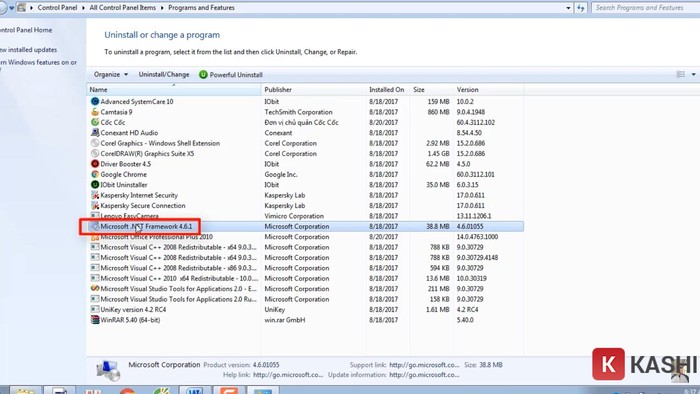Viewport: 700px width, 394px height.
Task: Click the large program icon in details pane
Action: click(x=108, y=370)
